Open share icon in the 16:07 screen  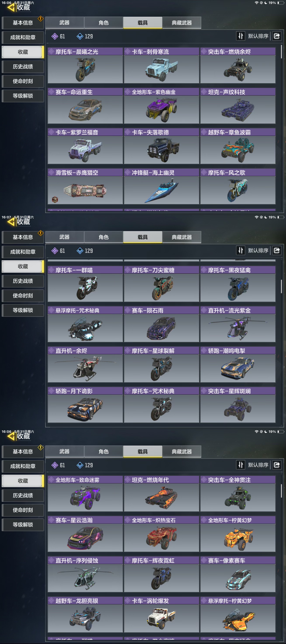click(277, 251)
